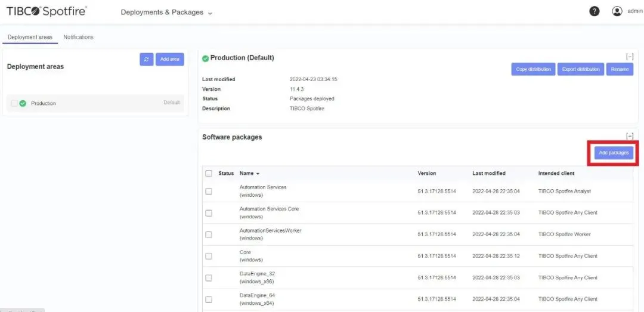
Task: Sort packages by the Name column
Action: (x=249, y=174)
